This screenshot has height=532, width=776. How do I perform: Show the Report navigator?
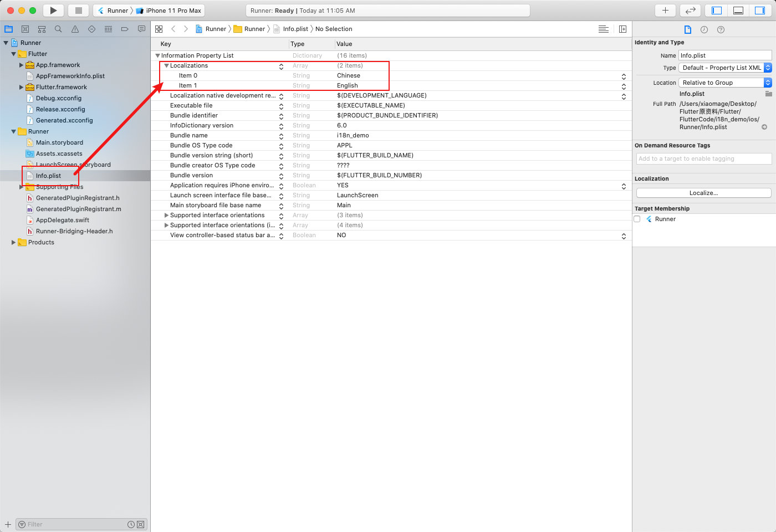141,29
